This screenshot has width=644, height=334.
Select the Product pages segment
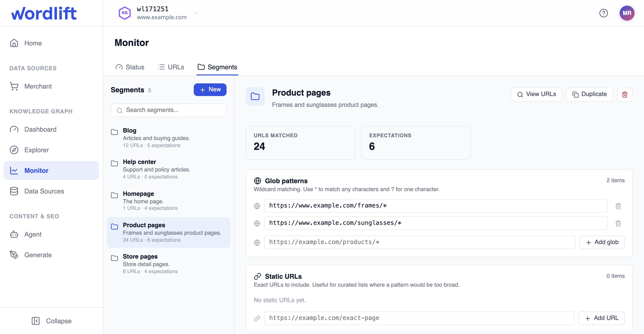click(168, 232)
